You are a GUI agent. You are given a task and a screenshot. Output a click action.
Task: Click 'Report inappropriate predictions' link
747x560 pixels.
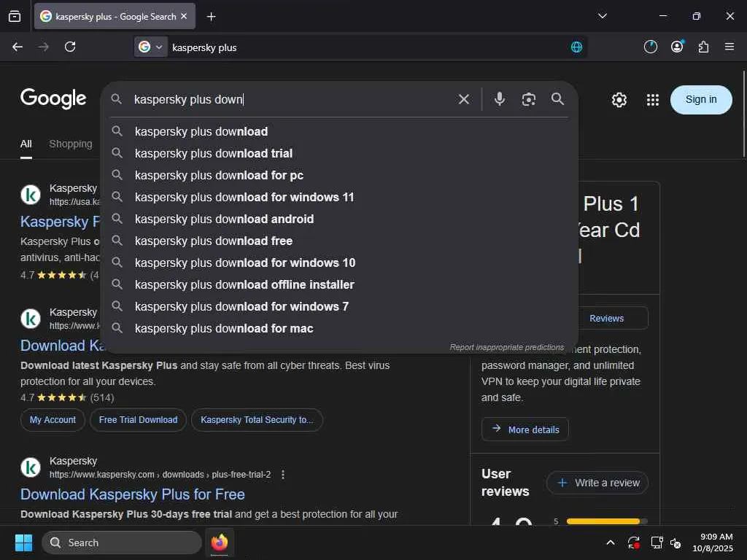tap(506, 347)
